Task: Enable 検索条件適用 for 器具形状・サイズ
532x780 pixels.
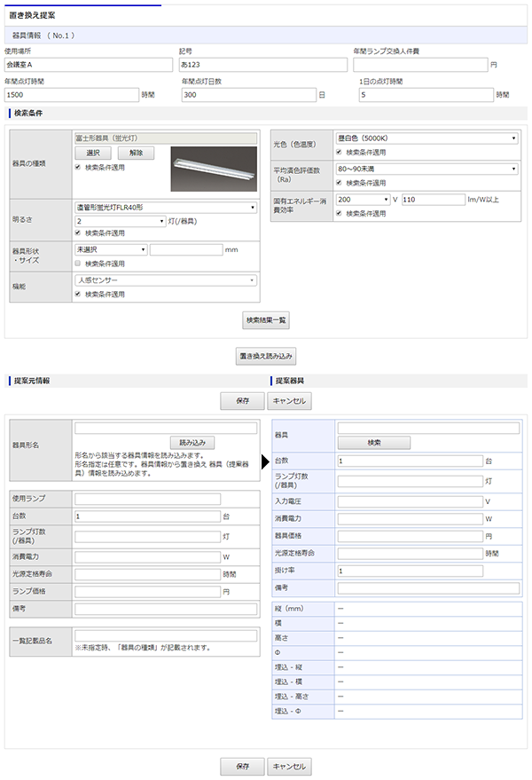Action: point(78,264)
